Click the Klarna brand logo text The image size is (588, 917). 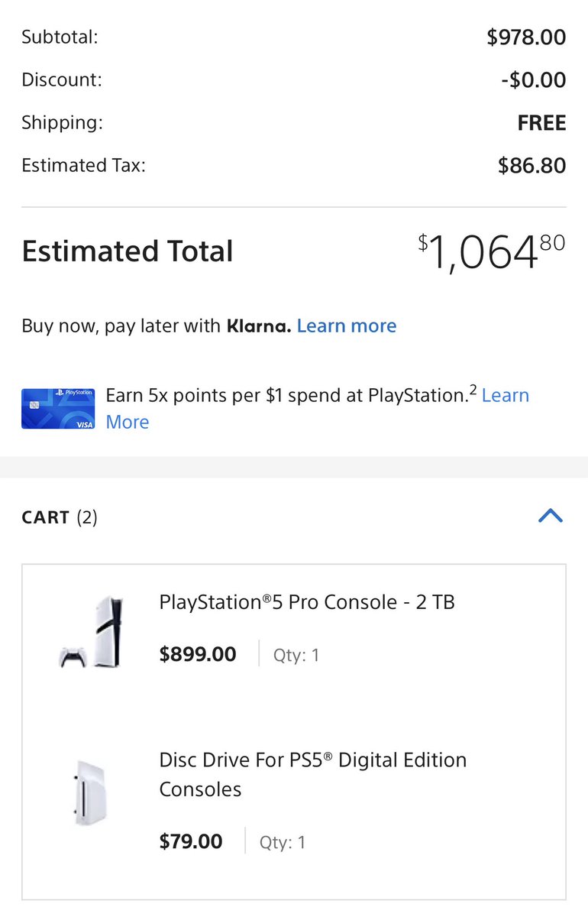coord(259,326)
